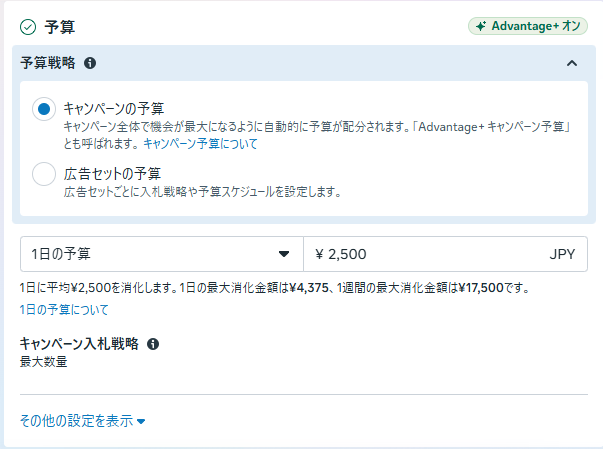Image resolution: width=603 pixels, height=449 pixels.
Task: Open the 1日の予算について link
Action: (65, 310)
